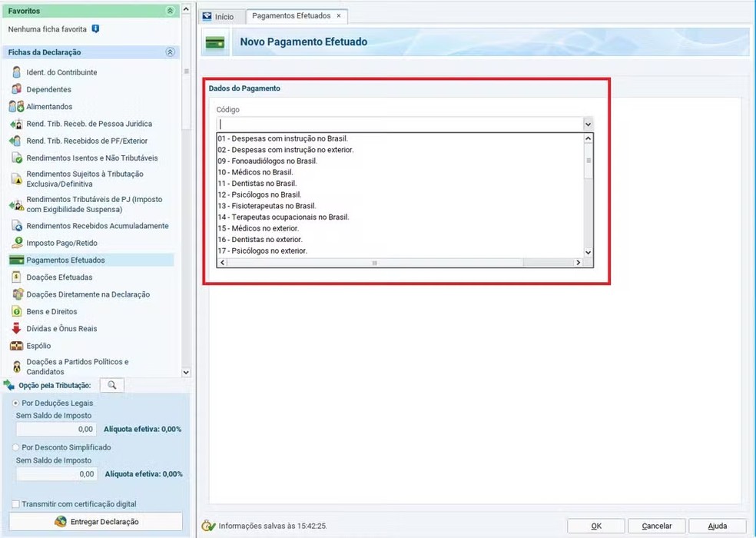
Task: Open the Código dropdown arrow
Action: point(588,124)
